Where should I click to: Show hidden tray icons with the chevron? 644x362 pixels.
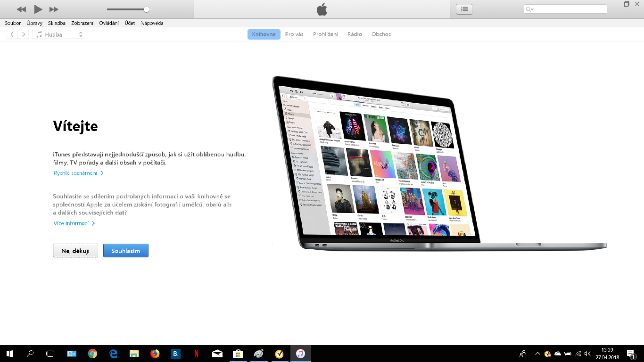click(537, 354)
